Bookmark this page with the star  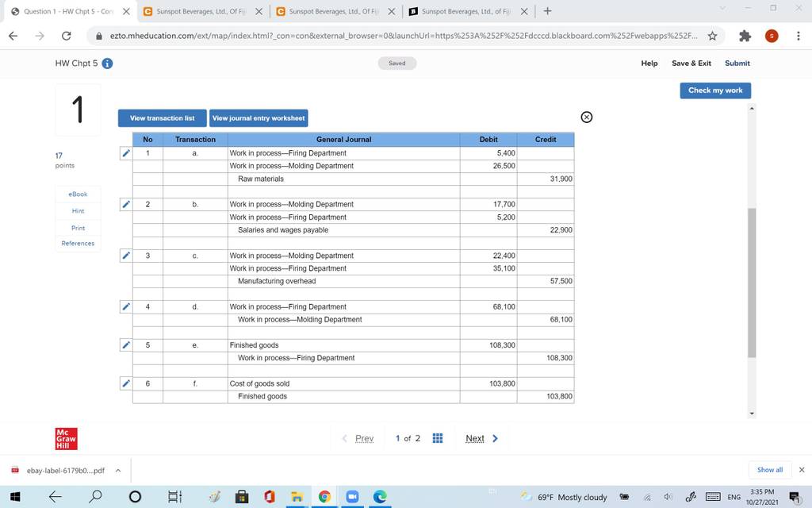[713, 36]
